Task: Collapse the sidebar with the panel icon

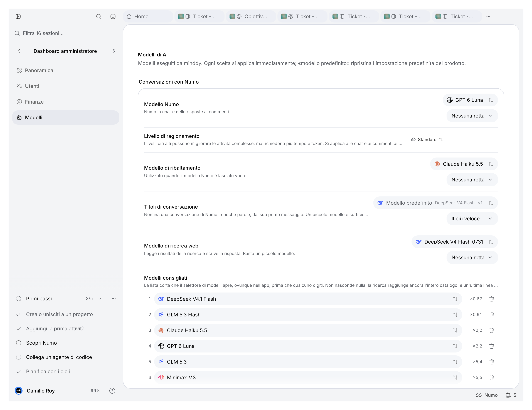Action: (18, 16)
